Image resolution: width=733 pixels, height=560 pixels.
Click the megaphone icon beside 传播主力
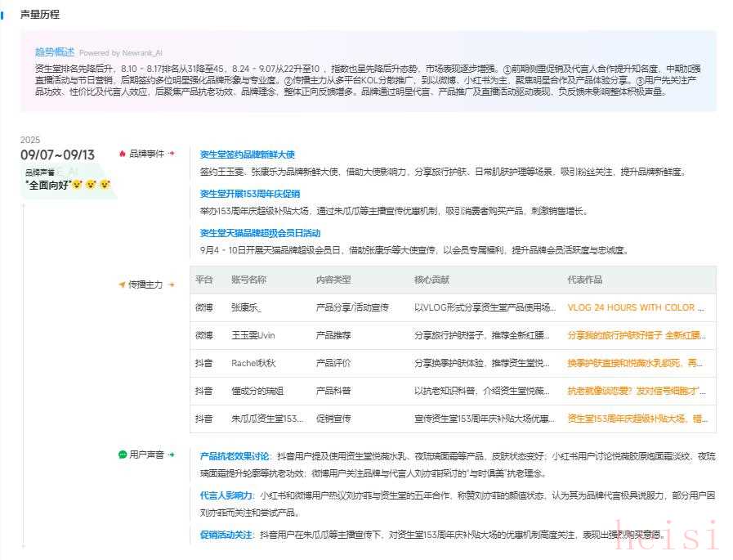tap(122, 285)
